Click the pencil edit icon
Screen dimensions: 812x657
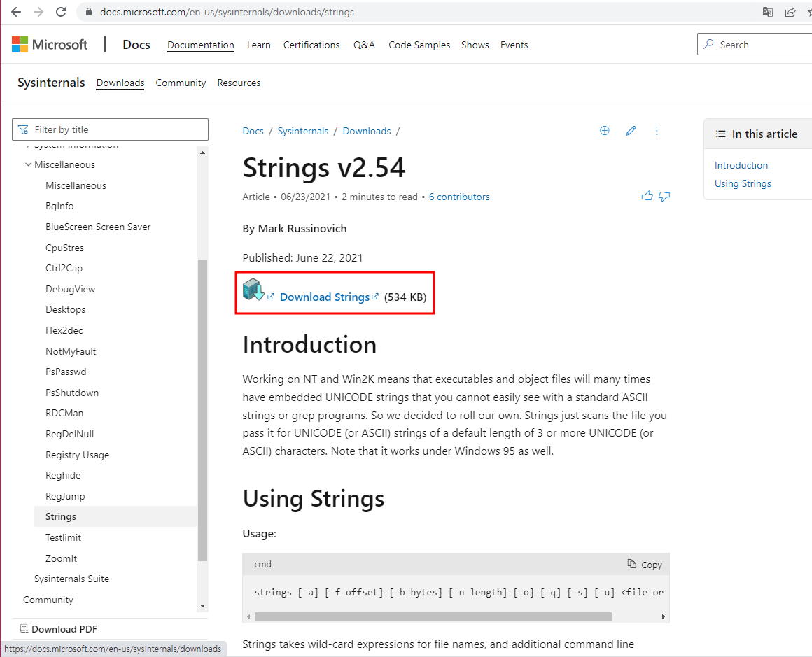631,130
